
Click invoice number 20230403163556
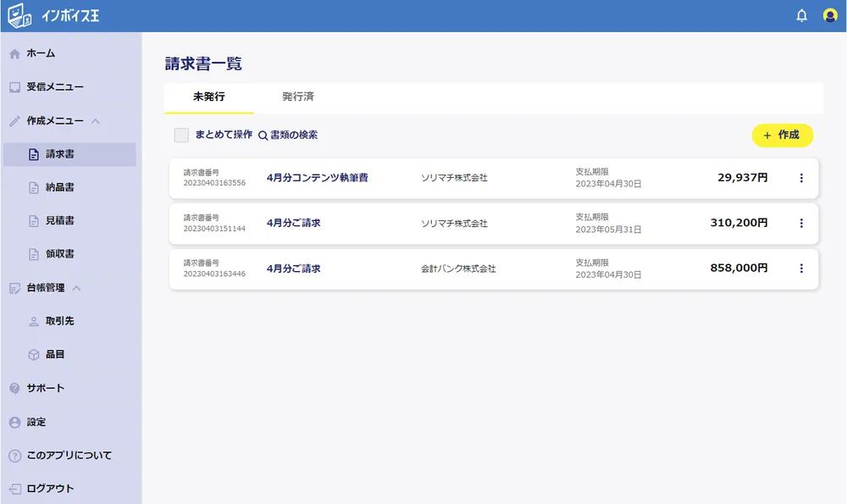(x=214, y=183)
